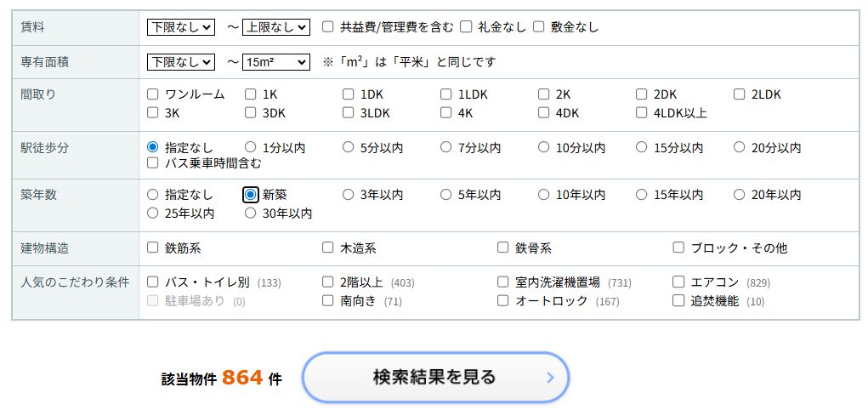Tick the オートロック feature checkbox

(x=503, y=300)
